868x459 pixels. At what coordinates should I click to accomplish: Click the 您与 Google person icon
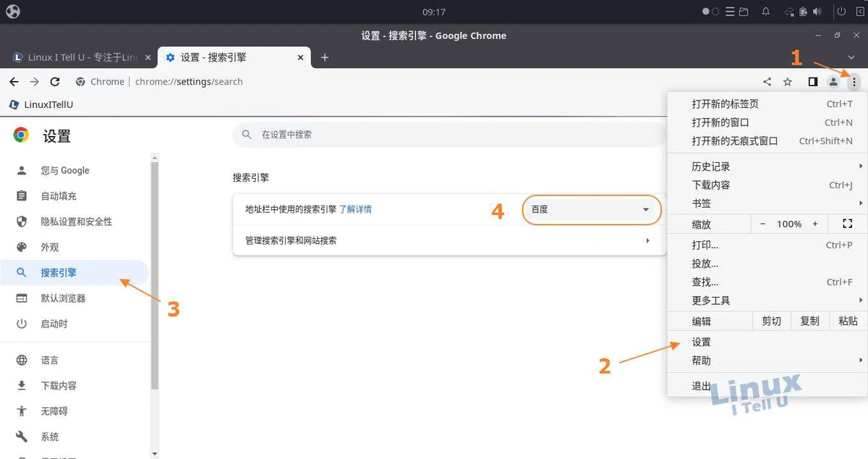[x=22, y=170]
